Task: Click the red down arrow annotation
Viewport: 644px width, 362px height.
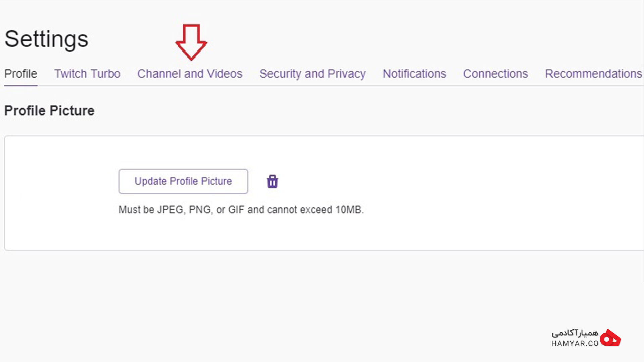Action: 191,42
